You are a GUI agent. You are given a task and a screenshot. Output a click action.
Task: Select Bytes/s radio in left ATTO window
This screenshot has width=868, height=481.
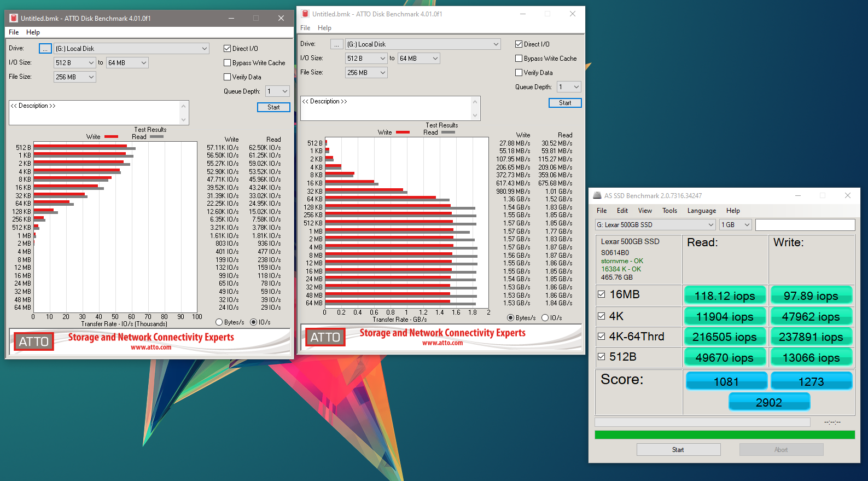tap(219, 322)
